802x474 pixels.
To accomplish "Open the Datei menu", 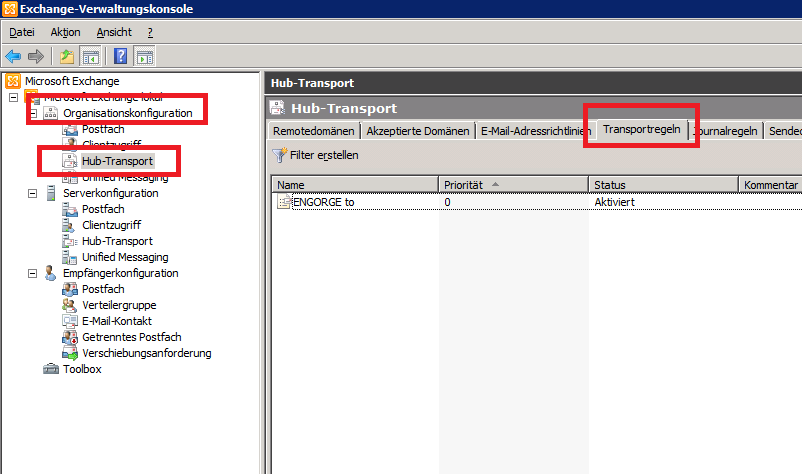I will tap(22, 32).
